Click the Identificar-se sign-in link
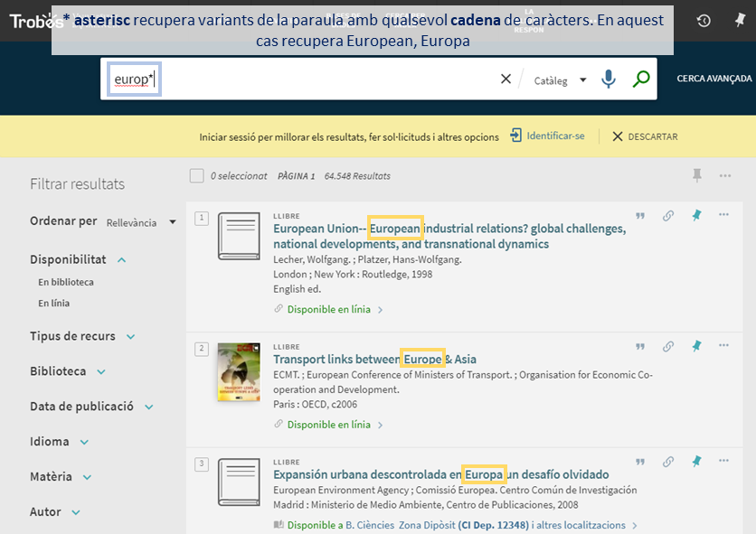The height and width of the screenshot is (534, 756). (x=555, y=136)
